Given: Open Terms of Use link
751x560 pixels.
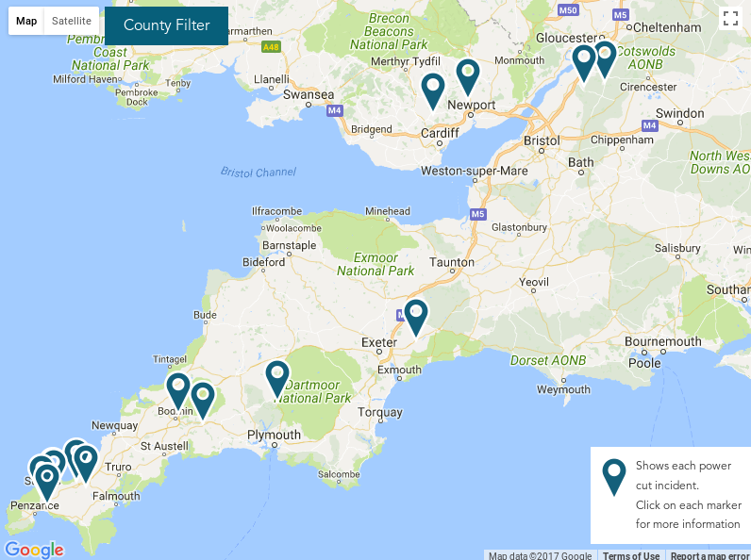Looking at the screenshot, I should (631, 555).
